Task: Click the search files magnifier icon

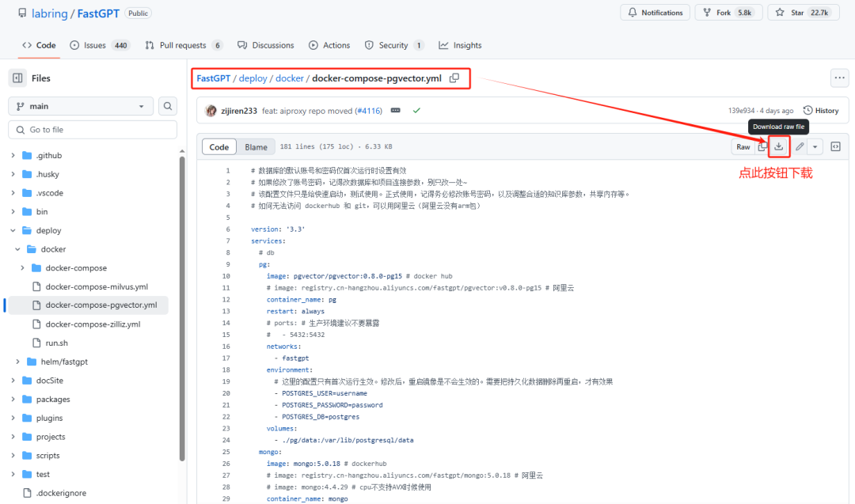Action: (x=168, y=106)
